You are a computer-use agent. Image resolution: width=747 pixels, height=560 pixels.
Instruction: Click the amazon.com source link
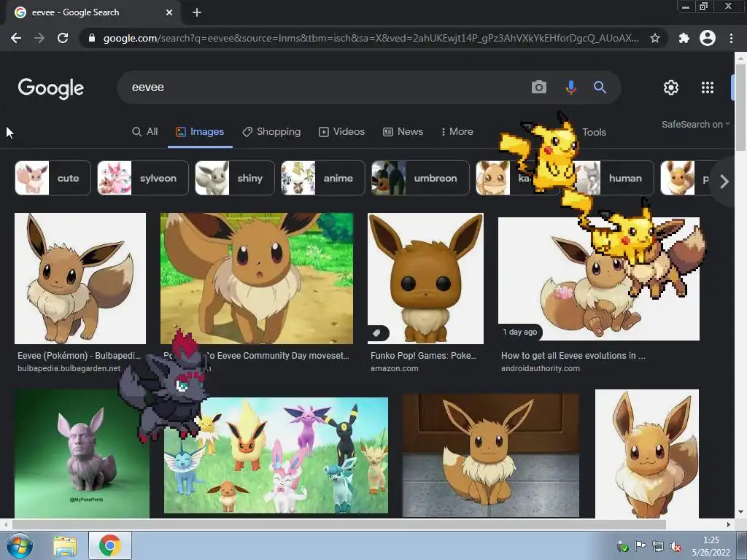pos(395,368)
